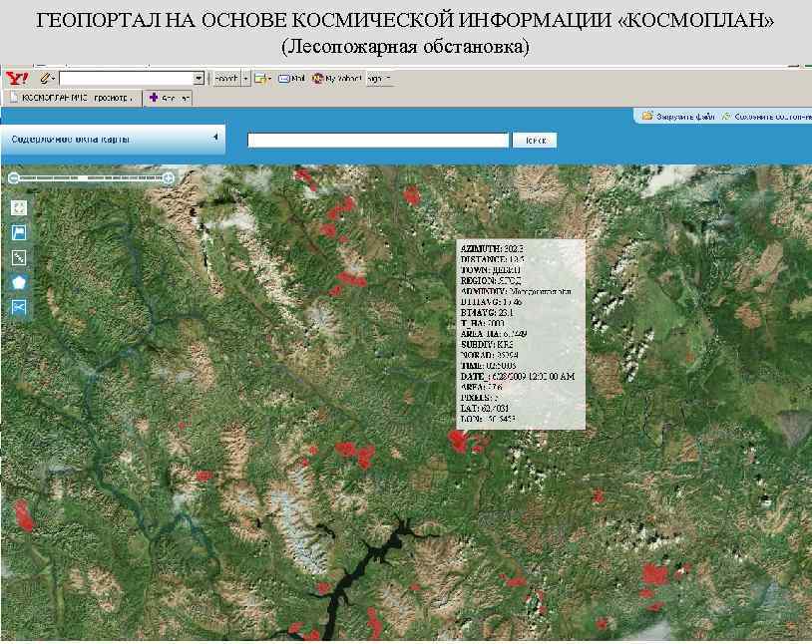
Task: Open the Search button options arrow
Action: click(x=246, y=79)
